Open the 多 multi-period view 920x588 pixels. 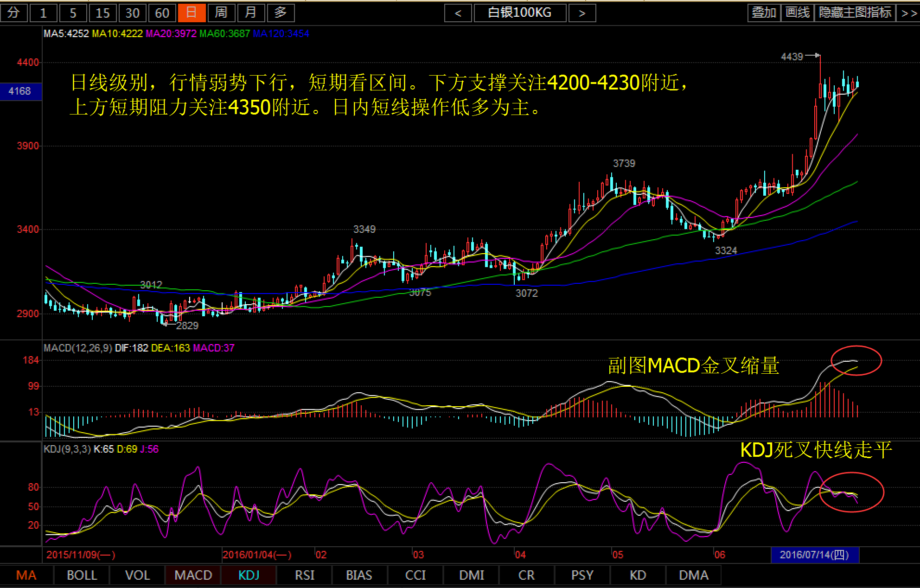281,13
